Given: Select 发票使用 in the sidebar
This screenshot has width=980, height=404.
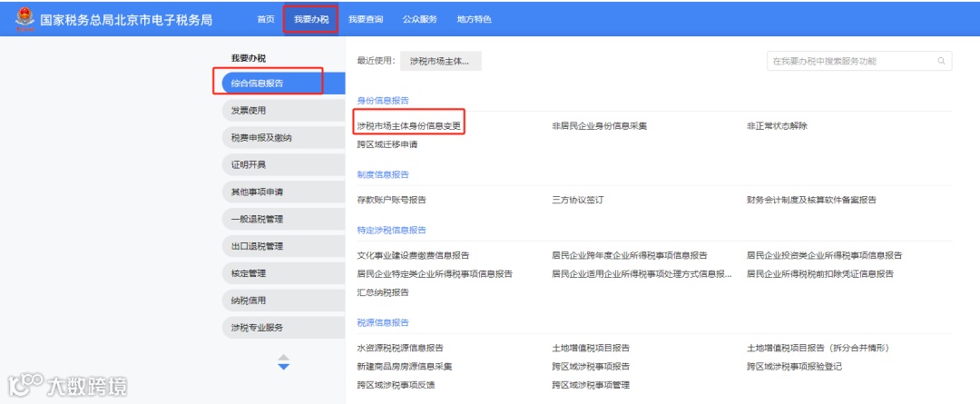Looking at the screenshot, I should [284, 111].
